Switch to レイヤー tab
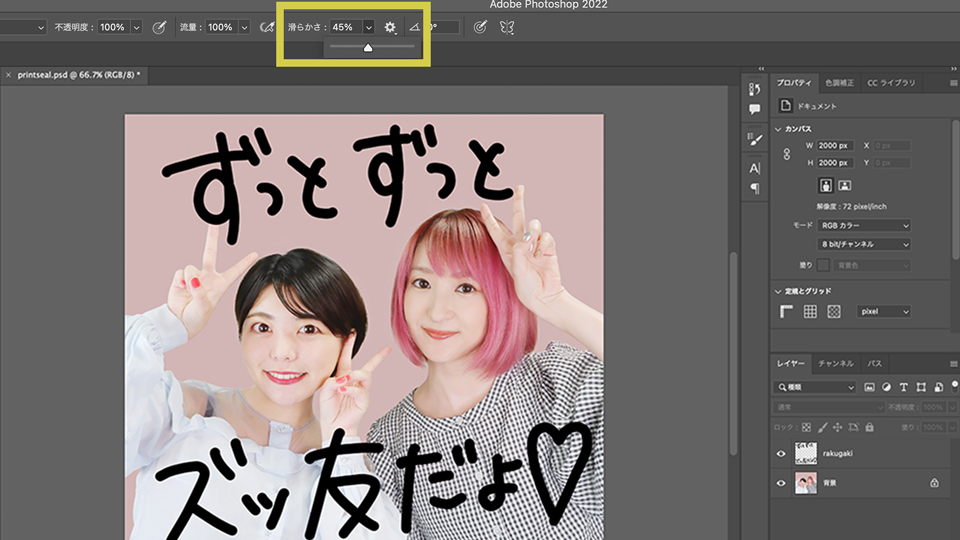Viewport: 960px width, 540px height. click(x=790, y=364)
